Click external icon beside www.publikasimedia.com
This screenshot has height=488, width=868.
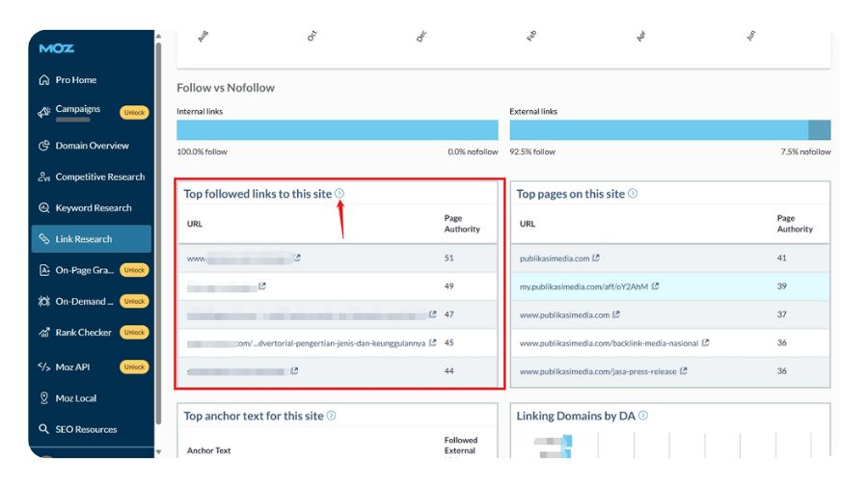click(x=616, y=314)
